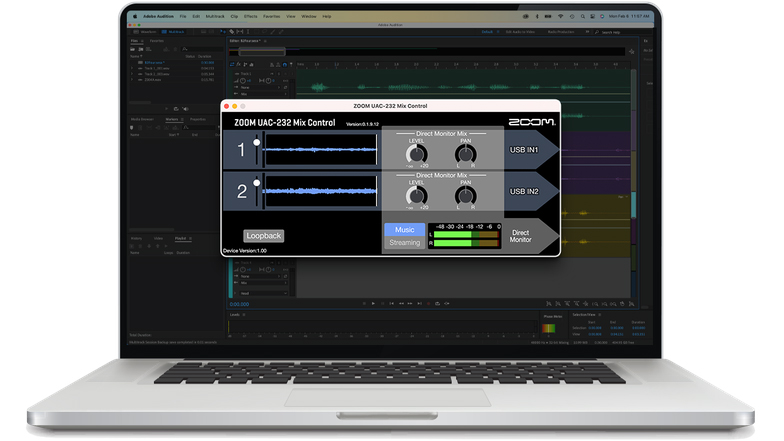Select Streaming mode in Mix Control
Image resolution: width=784 pixels, height=441 pixels.
click(x=404, y=242)
